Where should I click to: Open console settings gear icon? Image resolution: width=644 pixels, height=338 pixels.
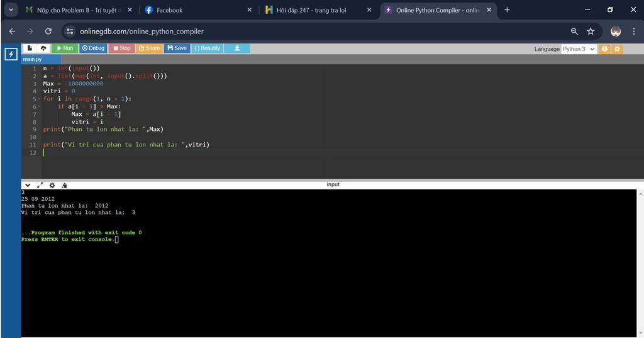(x=52, y=186)
